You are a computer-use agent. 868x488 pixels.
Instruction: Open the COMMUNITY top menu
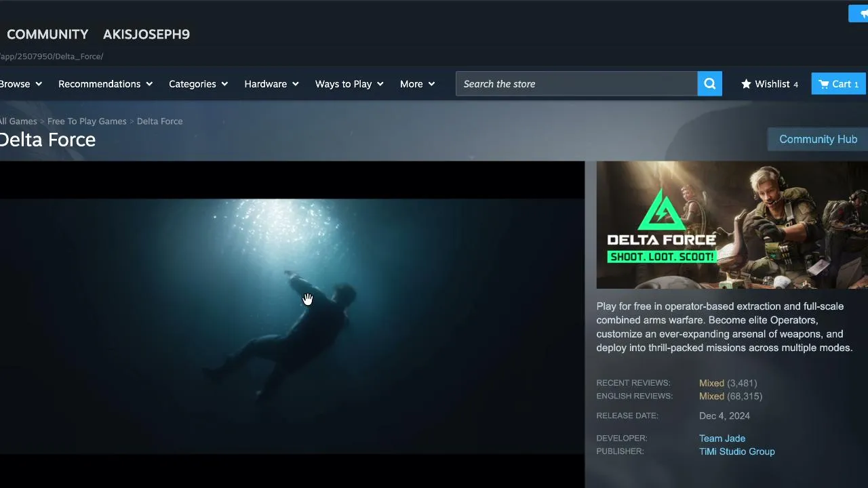tap(47, 35)
